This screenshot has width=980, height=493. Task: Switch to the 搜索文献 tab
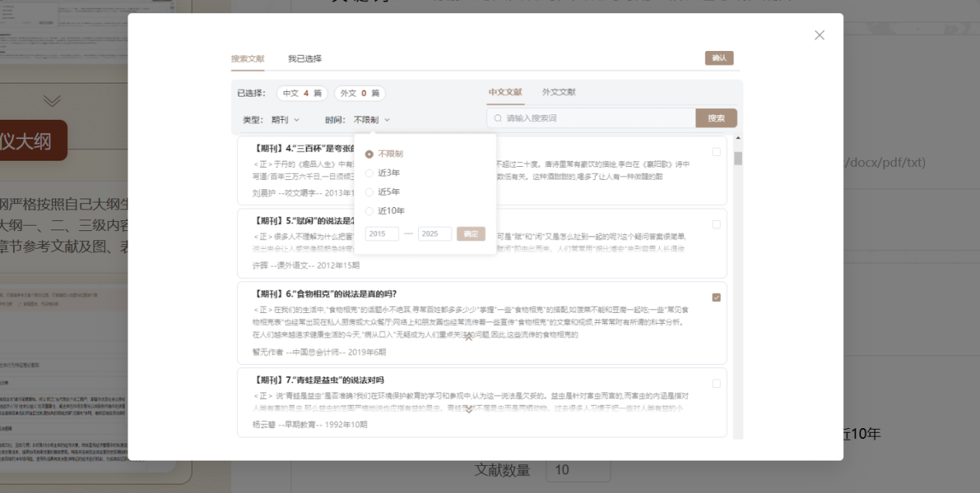pyautogui.click(x=247, y=59)
